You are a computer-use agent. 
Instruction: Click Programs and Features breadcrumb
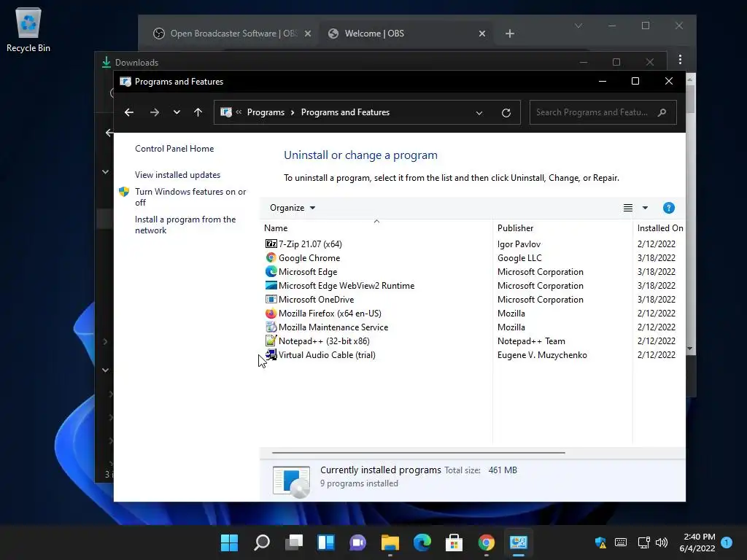pos(345,112)
